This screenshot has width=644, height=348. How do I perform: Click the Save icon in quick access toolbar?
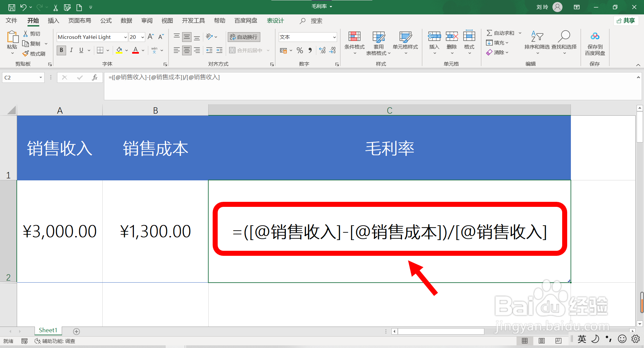[x=11, y=7]
